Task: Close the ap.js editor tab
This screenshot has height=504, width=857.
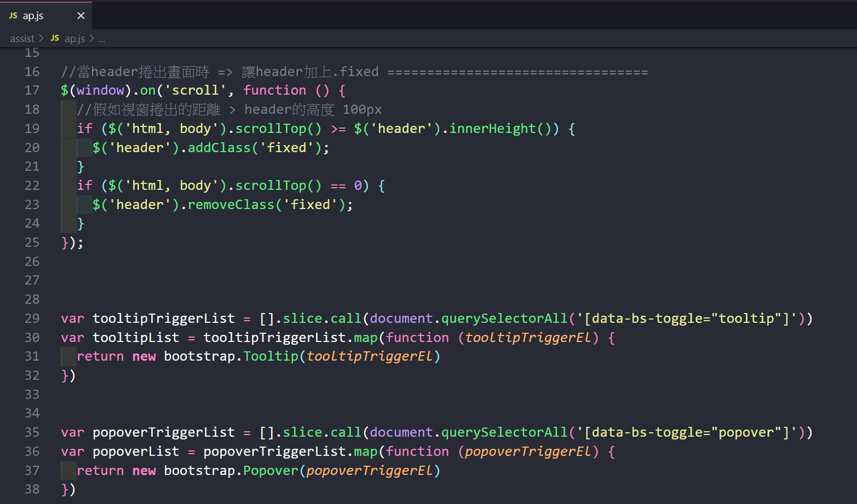Action: [x=81, y=16]
